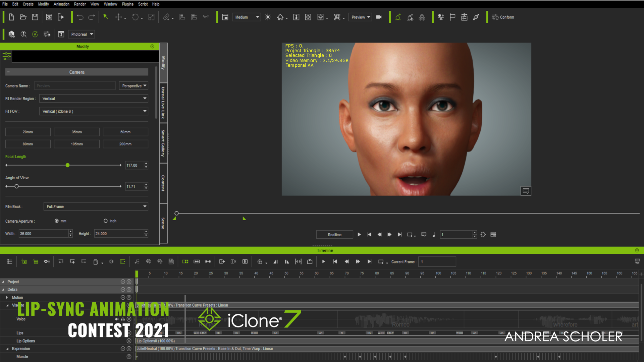Switch to the Smart Gallery side tab
Image resolution: width=644 pixels, height=362 pixels.
tap(163, 143)
